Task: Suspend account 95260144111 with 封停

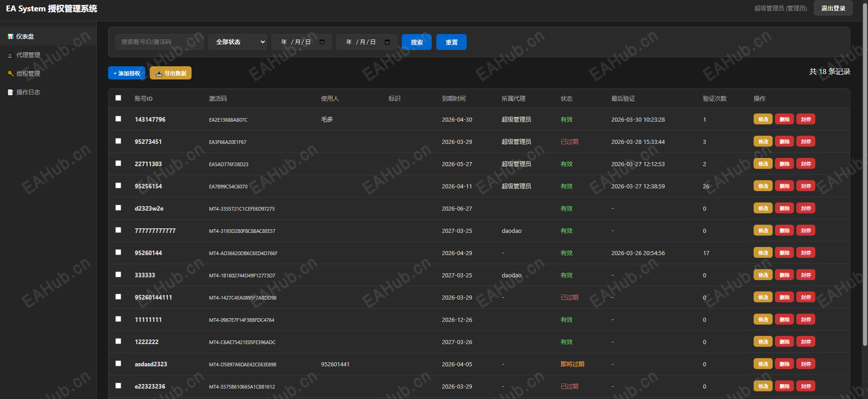Action: pos(806,297)
